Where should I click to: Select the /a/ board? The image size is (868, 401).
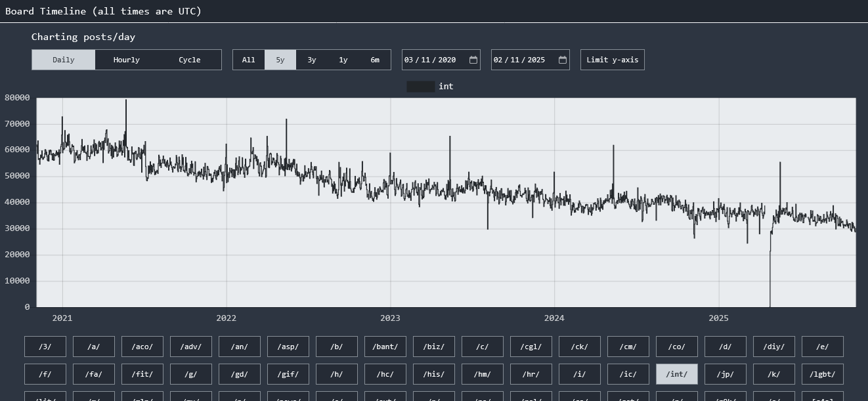(94, 347)
